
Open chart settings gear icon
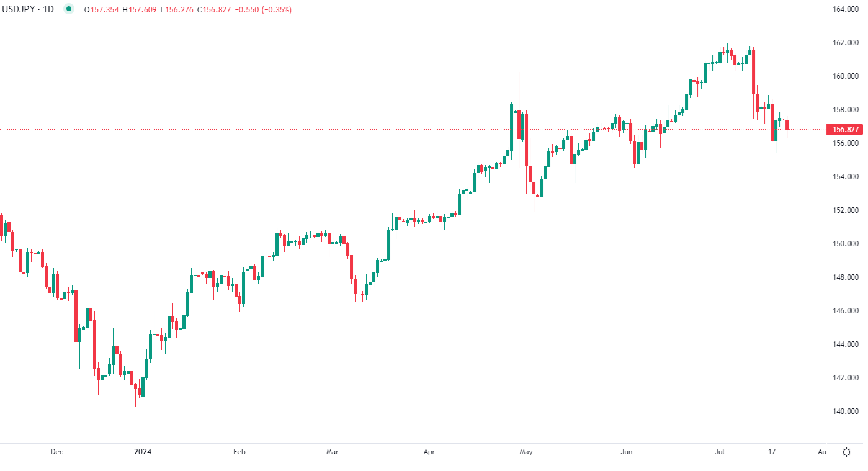coord(846,452)
